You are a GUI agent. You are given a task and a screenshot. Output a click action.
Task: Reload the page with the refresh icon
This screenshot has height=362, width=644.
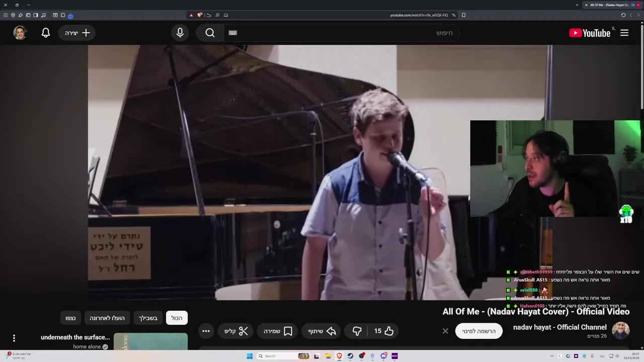click(x=623, y=15)
